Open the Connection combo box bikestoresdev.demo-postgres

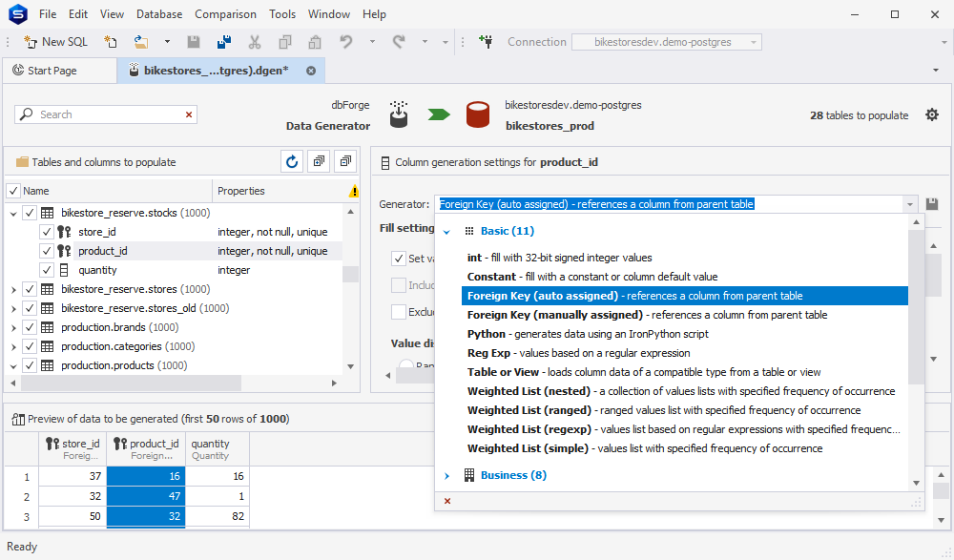pyautogui.click(x=667, y=42)
